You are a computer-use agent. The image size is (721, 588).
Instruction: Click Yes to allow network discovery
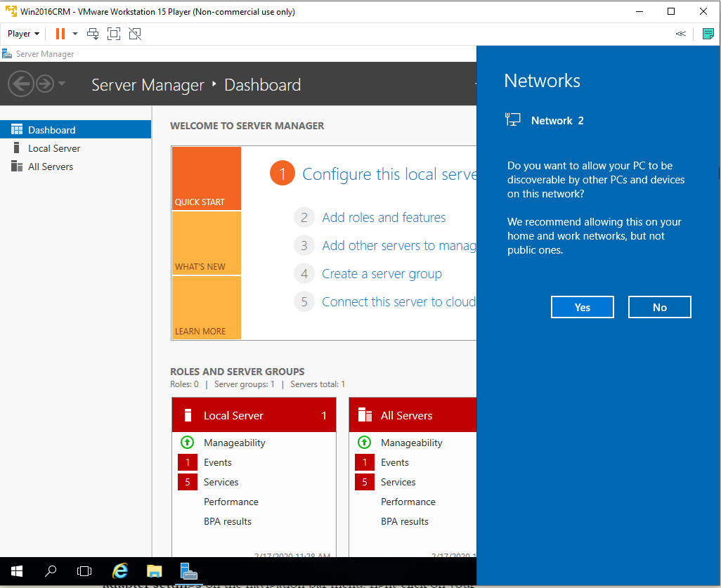582,306
